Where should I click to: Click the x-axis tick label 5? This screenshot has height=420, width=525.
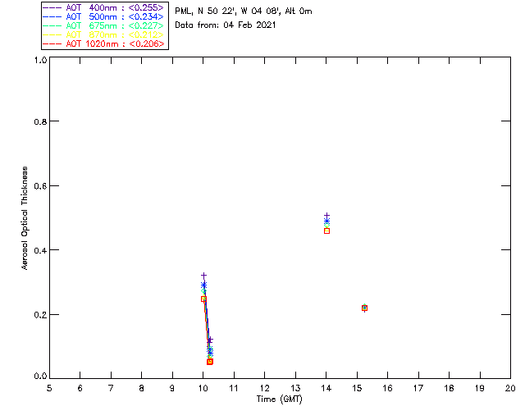coord(49,388)
